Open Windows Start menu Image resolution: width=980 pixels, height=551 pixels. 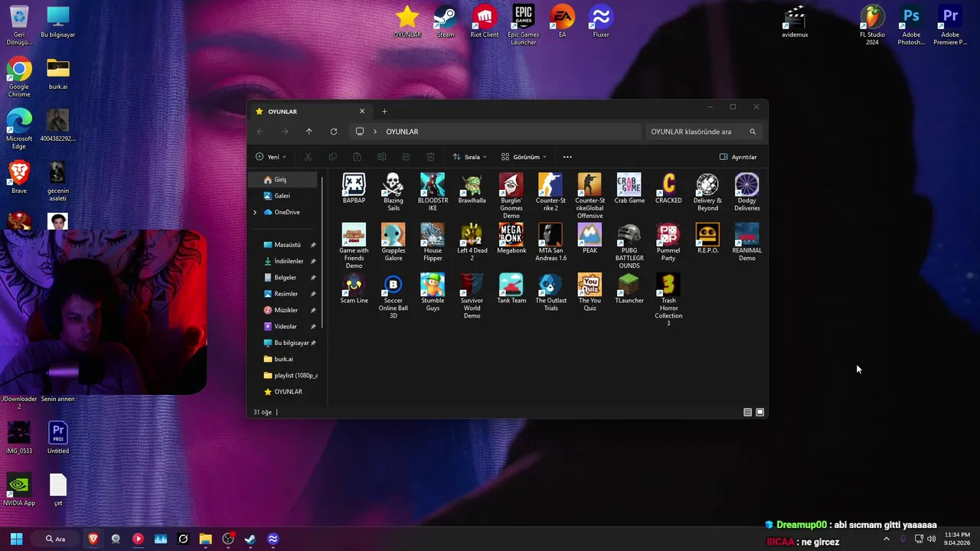click(x=16, y=539)
